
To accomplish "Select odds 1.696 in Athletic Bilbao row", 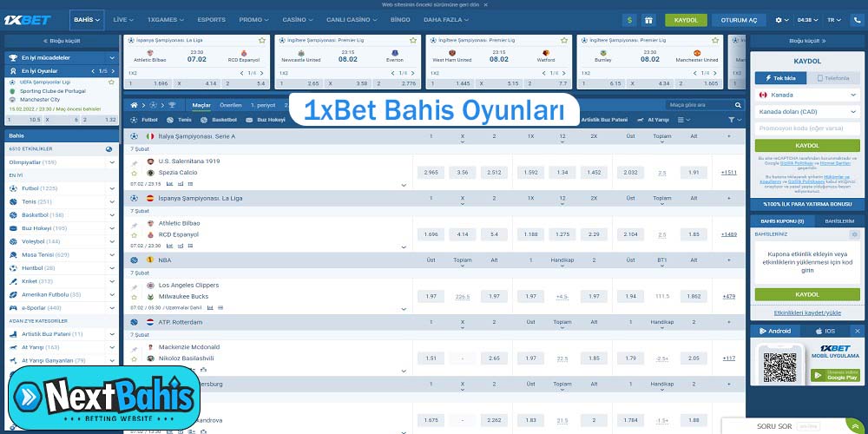I will [431, 234].
